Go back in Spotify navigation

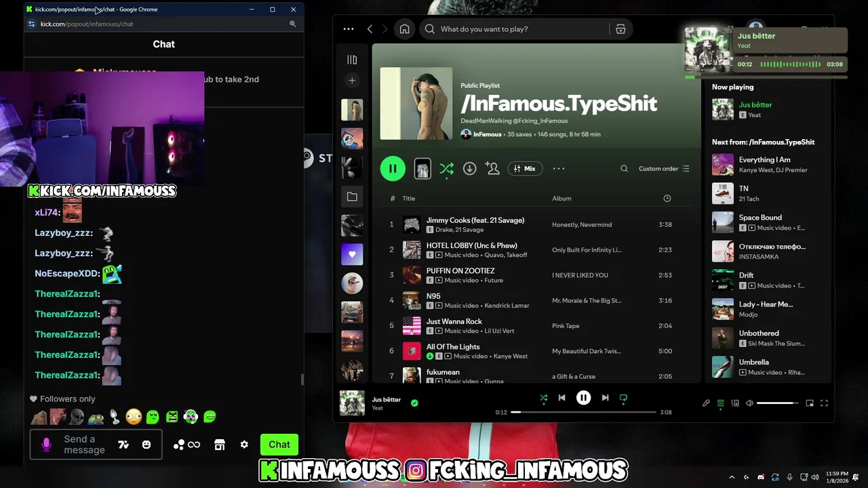[x=370, y=29]
